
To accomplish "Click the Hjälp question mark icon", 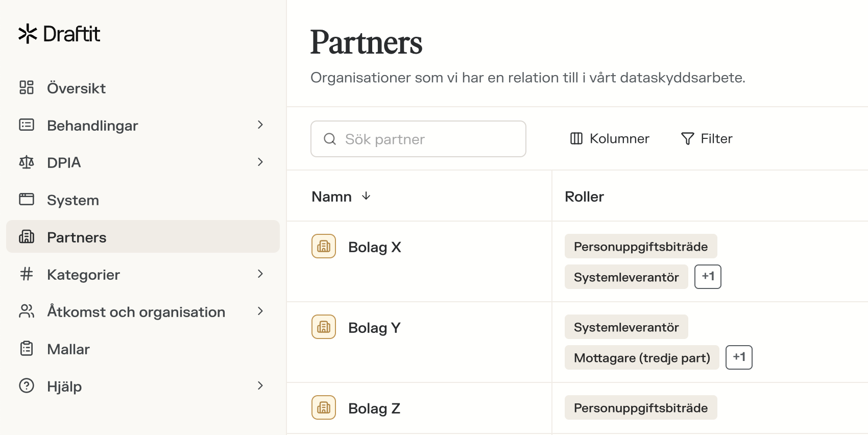I will click(x=27, y=386).
